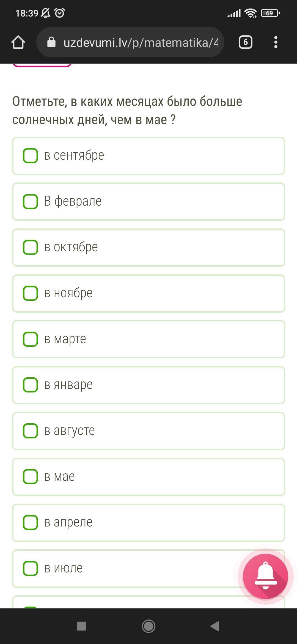The image size is (297, 644).
Task: Check the "в сентябре" checkbox
Action: 30,156
